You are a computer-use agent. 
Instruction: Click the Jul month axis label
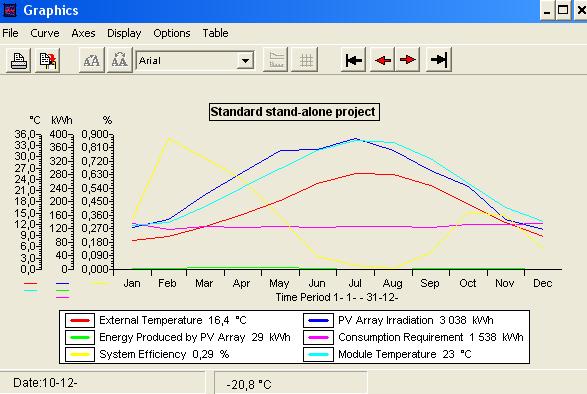[x=355, y=283]
